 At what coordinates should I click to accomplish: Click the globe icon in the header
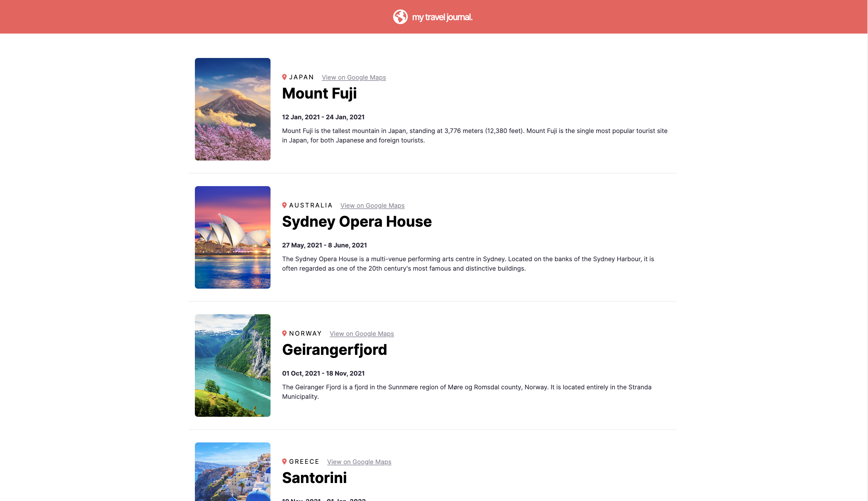pyautogui.click(x=400, y=16)
